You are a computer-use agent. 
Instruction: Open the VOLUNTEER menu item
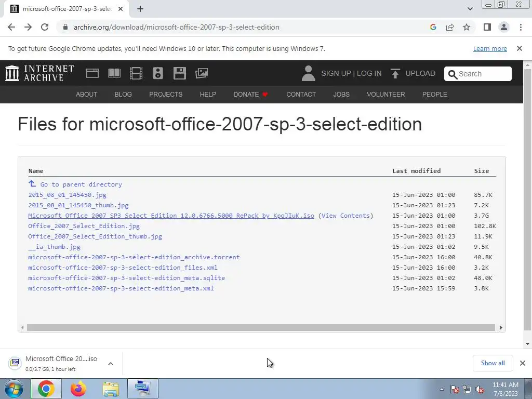click(x=386, y=95)
